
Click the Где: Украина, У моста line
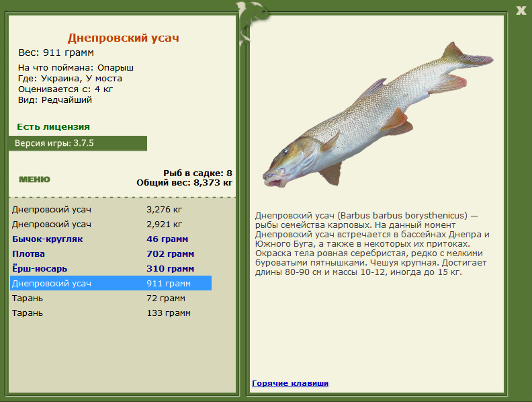tap(70, 79)
